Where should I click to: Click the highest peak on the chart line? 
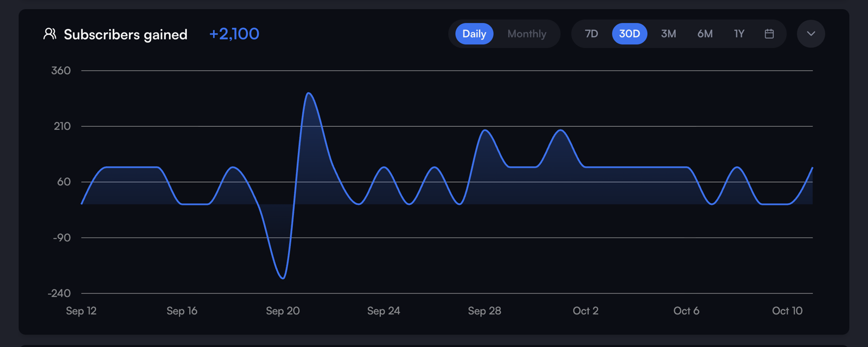coord(309,93)
